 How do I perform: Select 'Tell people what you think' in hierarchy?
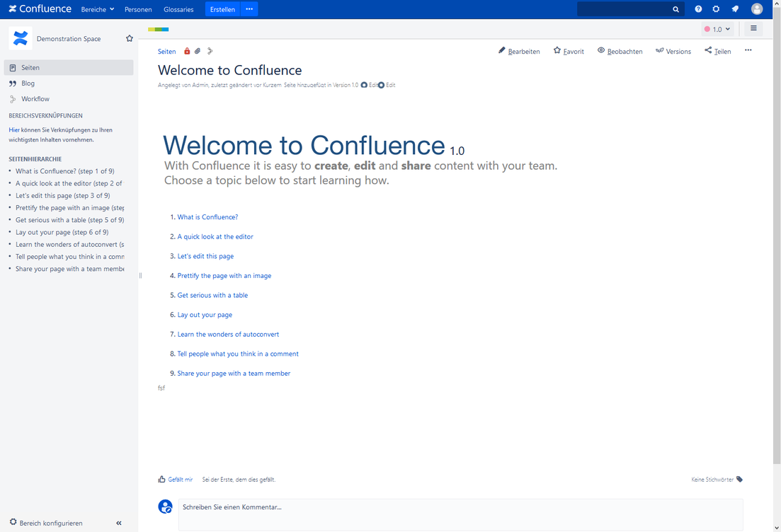click(69, 256)
